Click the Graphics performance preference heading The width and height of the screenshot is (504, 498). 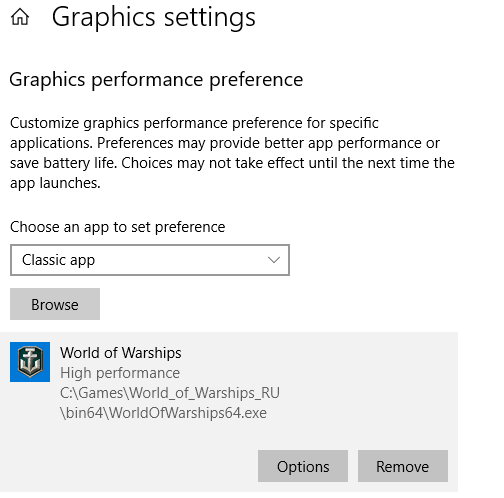tap(156, 80)
